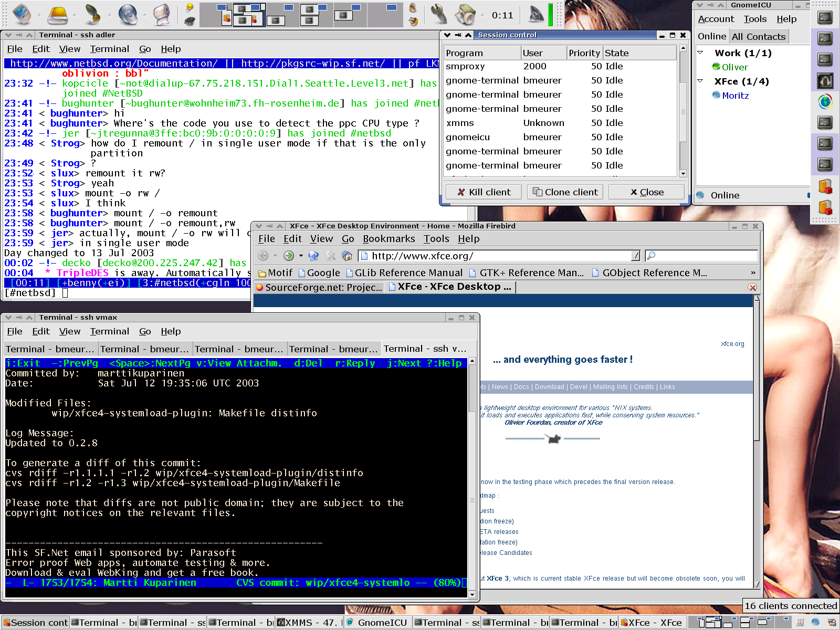This screenshot has height=630, width=840.
Task: Toggle stick pin on Terminal ssh vmax window
Action: 19,318
